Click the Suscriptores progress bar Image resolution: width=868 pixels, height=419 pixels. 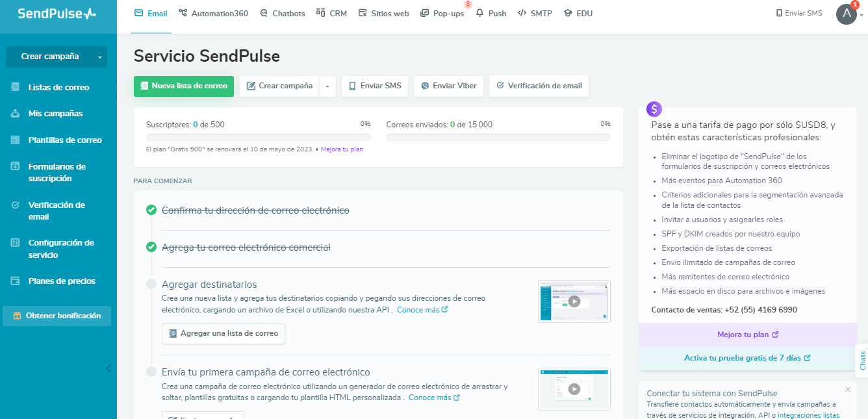click(258, 137)
